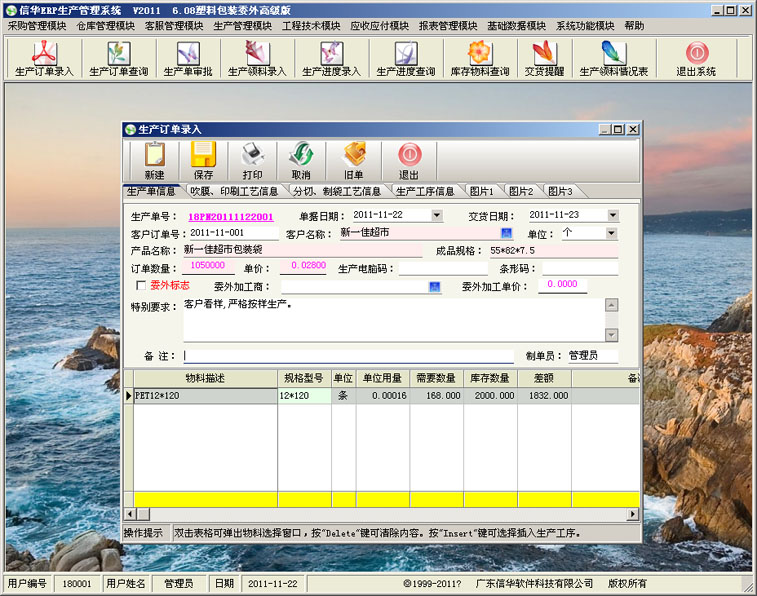This screenshot has width=757, height=596.
Task: Open 系统功能模块 menu
Action: (x=586, y=26)
